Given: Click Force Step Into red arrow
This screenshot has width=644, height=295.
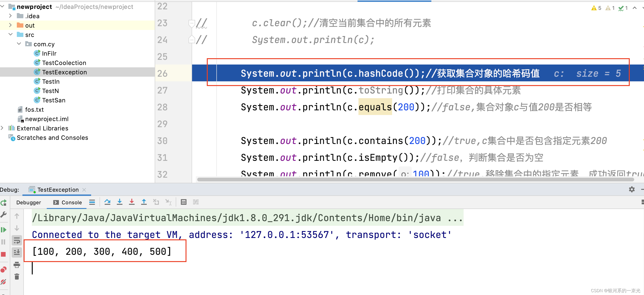Looking at the screenshot, I should click(132, 202).
